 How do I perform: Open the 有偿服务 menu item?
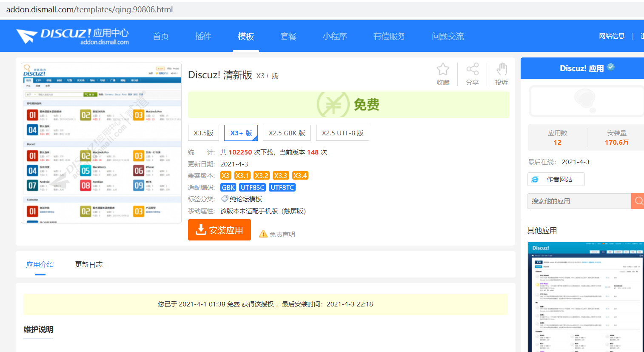[389, 36]
